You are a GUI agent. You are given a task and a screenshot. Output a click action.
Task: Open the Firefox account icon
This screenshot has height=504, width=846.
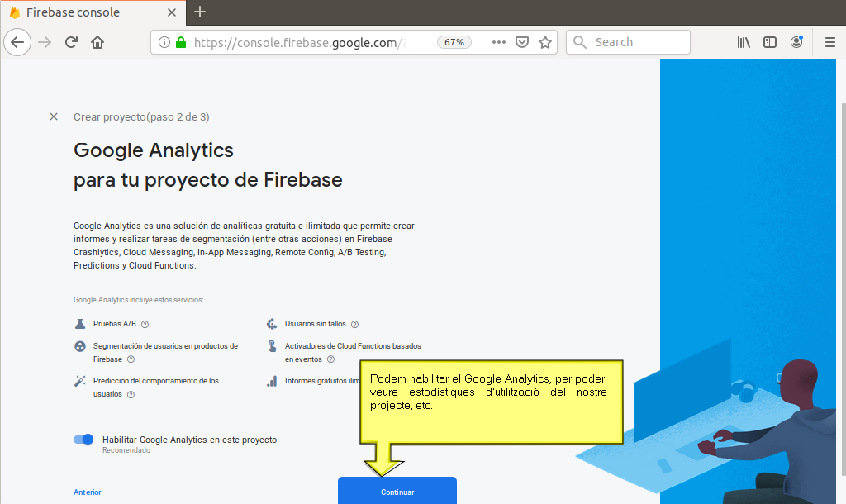(x=796, y=42)
